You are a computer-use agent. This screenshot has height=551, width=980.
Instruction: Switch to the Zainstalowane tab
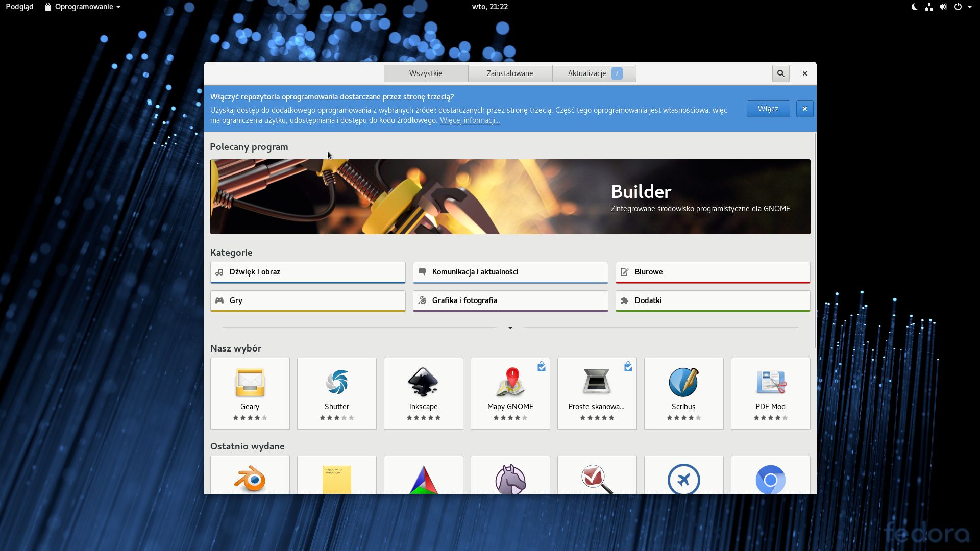tap(509, 73)
